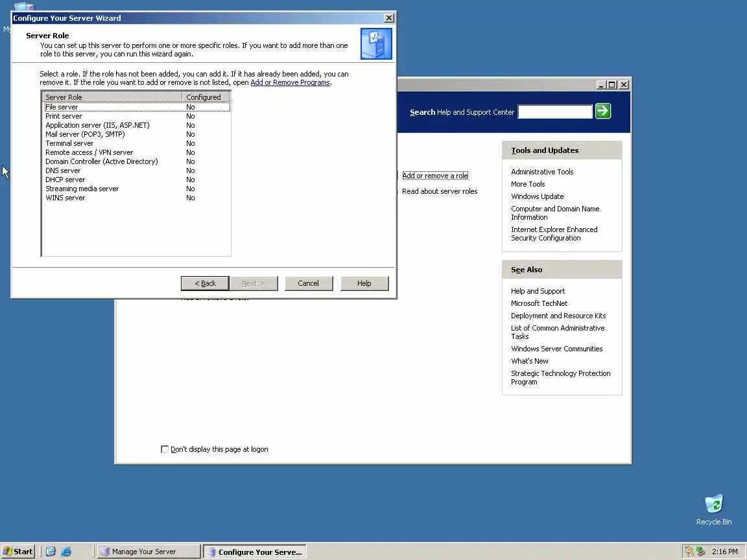
Task: Click the Help button in wizard
Action: [364, 283]
